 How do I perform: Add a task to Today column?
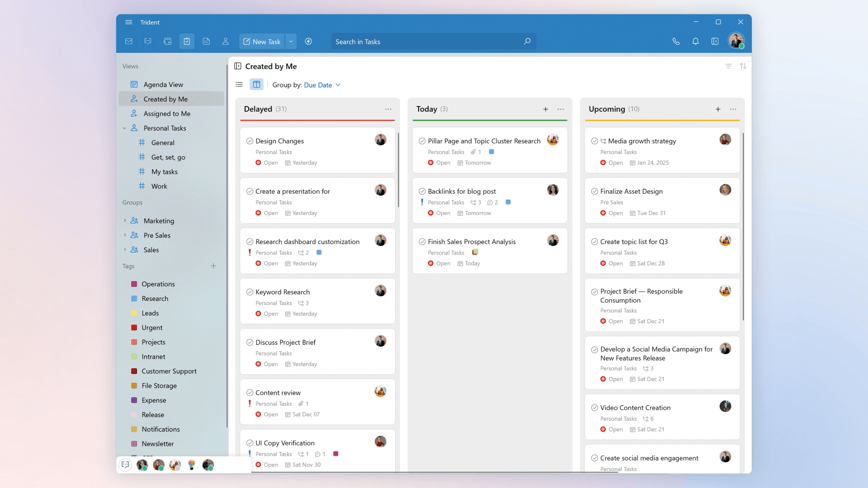pyautogui.click(x=546, y=109)
